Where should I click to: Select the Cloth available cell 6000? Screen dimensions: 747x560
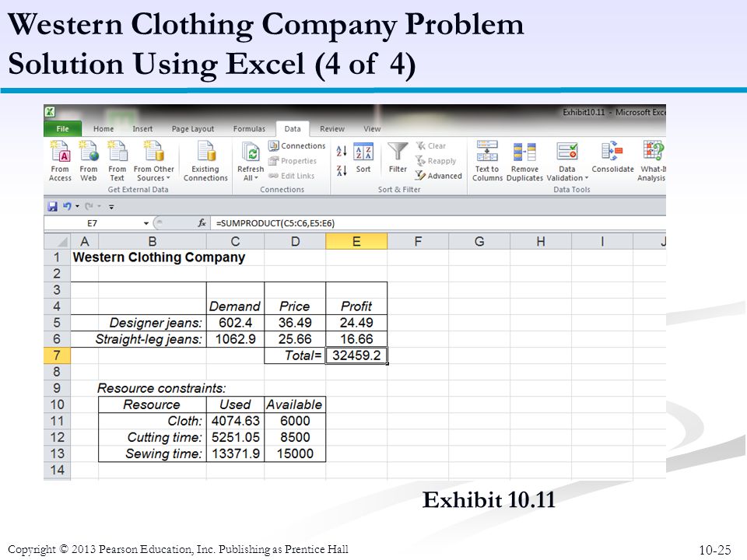pyautogui.click(x=295, y=421)
